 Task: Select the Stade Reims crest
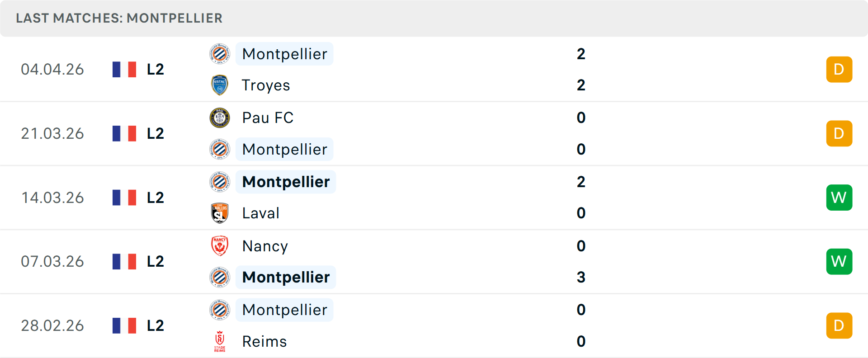[220, 341]
